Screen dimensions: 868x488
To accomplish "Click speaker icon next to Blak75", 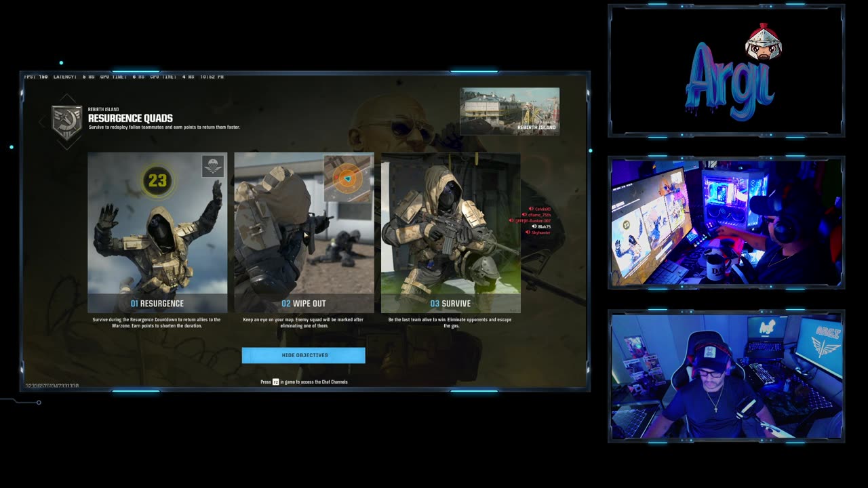I will pos(534,226).
